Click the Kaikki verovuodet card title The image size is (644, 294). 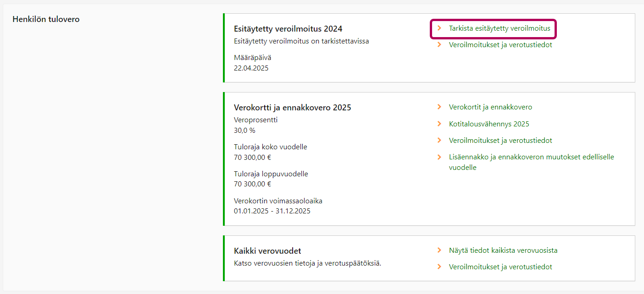pos(267,251)
